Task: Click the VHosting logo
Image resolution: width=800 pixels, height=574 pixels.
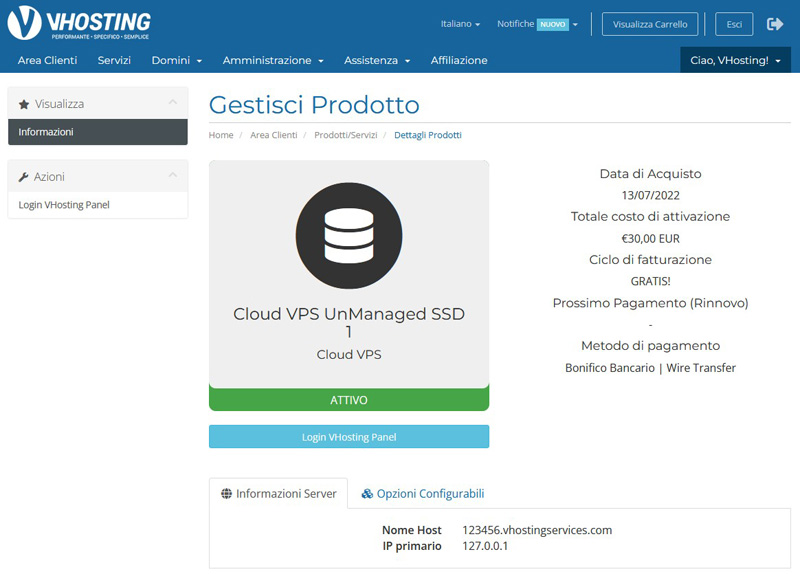Action: tap(79, 22)
